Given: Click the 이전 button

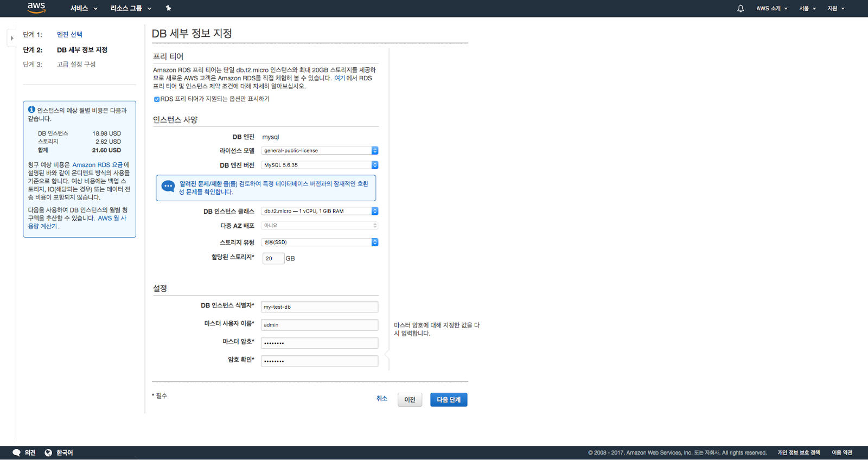Looking at the screenshot, I should [x=410, y=400].
